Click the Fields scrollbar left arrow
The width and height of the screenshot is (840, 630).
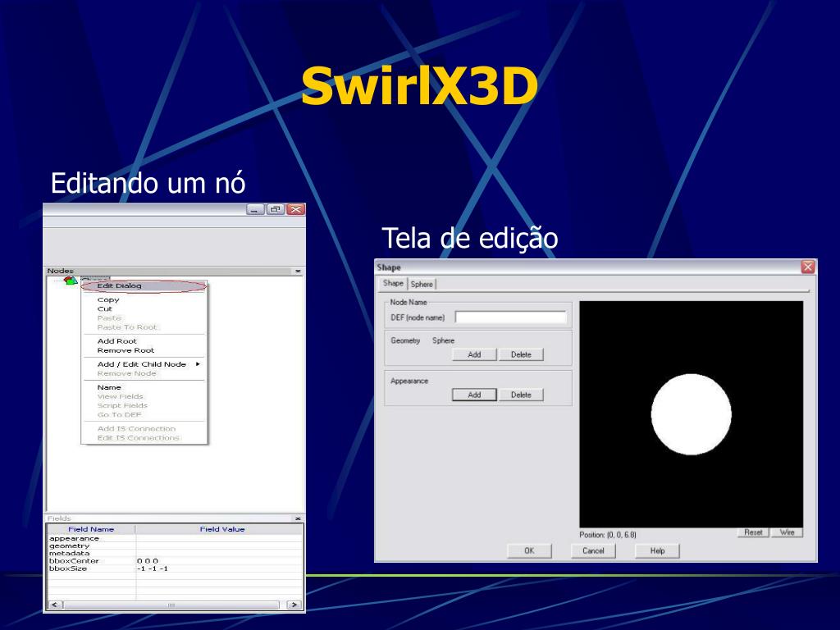tap(56, 605)
